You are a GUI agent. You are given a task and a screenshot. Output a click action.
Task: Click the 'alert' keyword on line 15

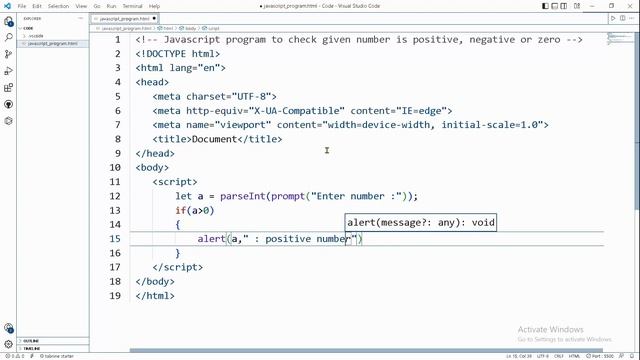[x=211, y=239]
